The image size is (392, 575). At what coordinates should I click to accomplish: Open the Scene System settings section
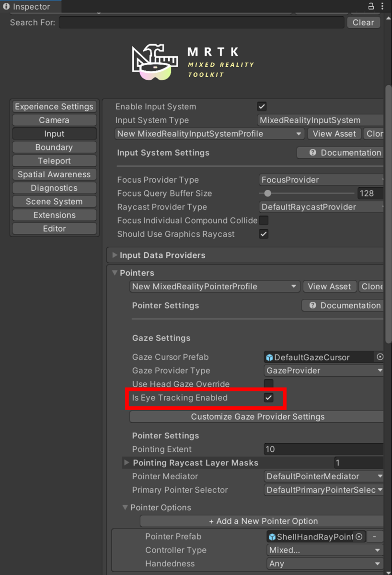click(x=54, y=201)
